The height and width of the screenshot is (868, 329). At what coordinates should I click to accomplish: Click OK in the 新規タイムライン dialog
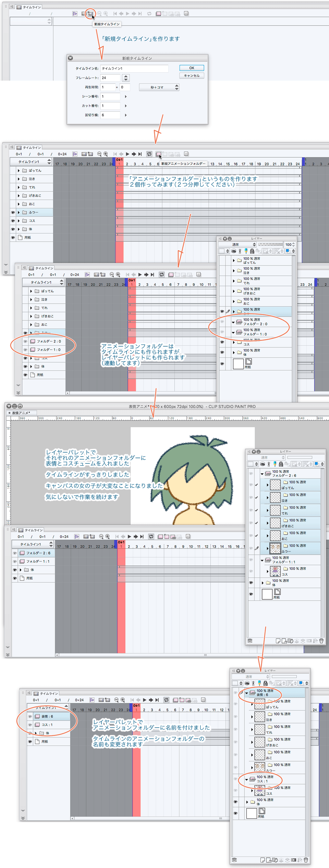pyautogui.click(x=192, y=68)
